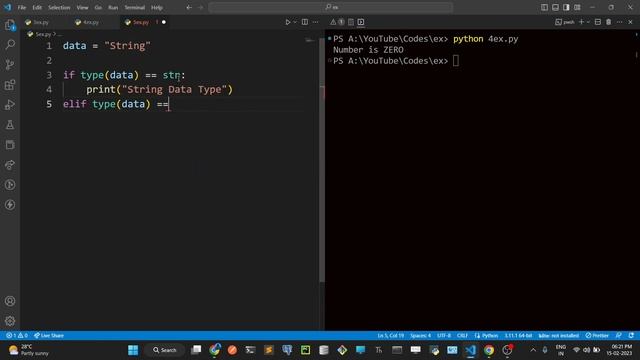Viewport: 640px width, 360px height.
Task: Open the Terminal icon tab in panel
Action: coord(361,22)
